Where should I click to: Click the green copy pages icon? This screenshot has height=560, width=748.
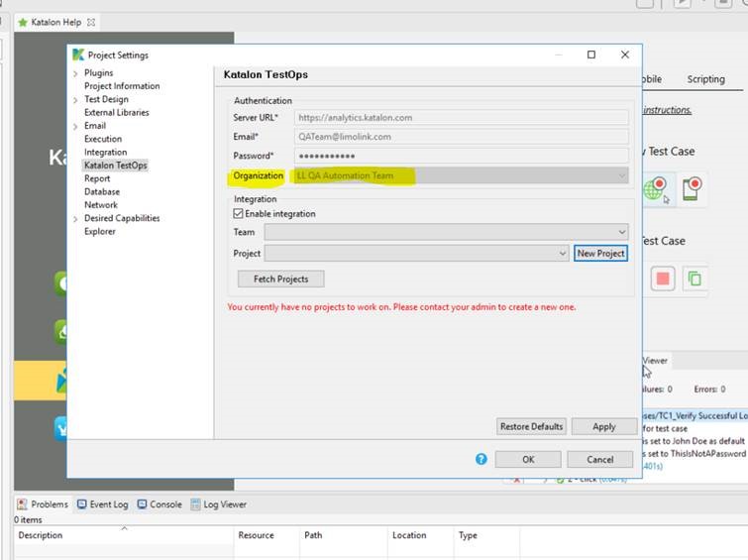(695, 279)
